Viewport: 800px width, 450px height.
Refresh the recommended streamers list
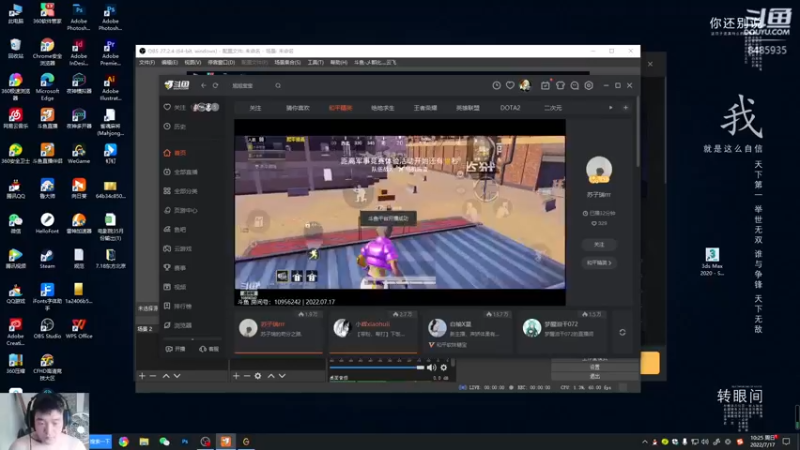(622, 332)
